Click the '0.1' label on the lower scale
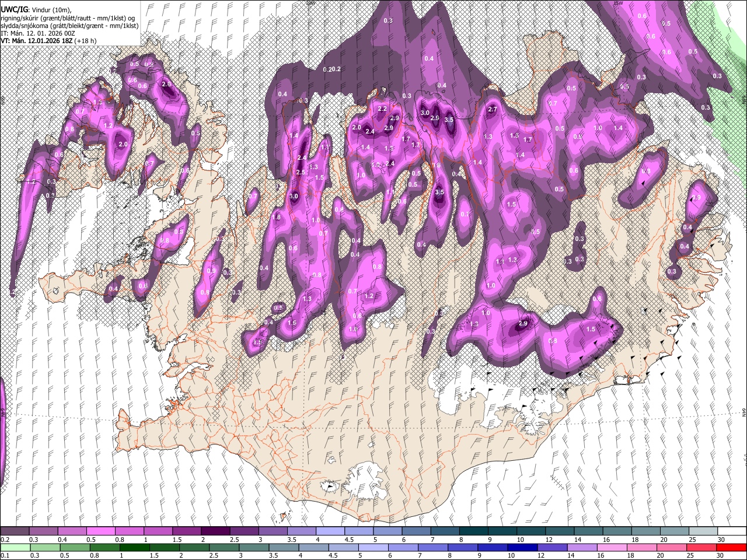The height and width of the screenshot is (560, 747). pyautogui.click(x=5, y=556)
